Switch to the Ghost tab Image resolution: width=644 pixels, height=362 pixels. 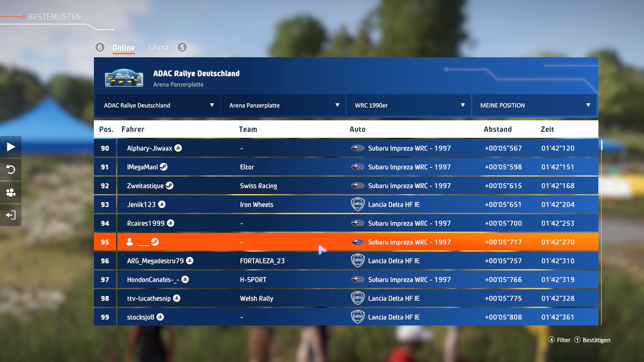point(159,48)
